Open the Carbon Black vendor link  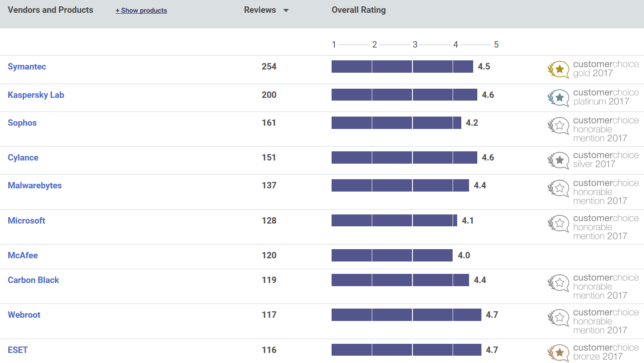point(33,280)
